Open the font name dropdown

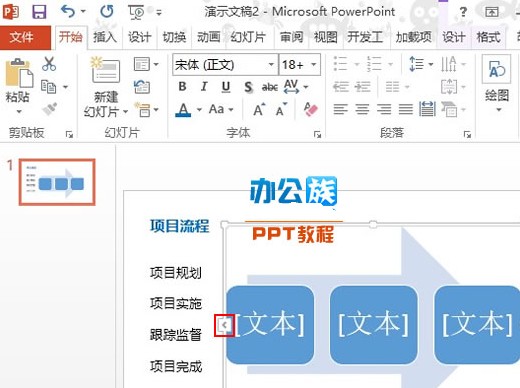(x=271, y=64)
